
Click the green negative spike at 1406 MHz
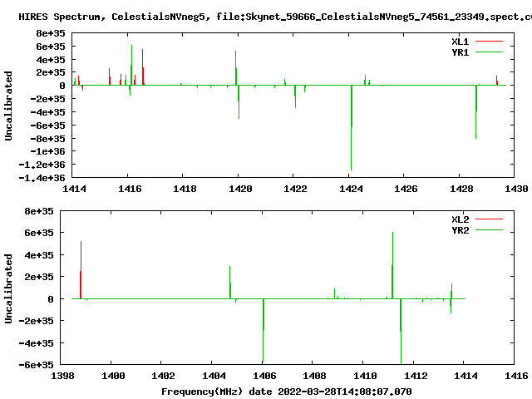coord(264,330)
